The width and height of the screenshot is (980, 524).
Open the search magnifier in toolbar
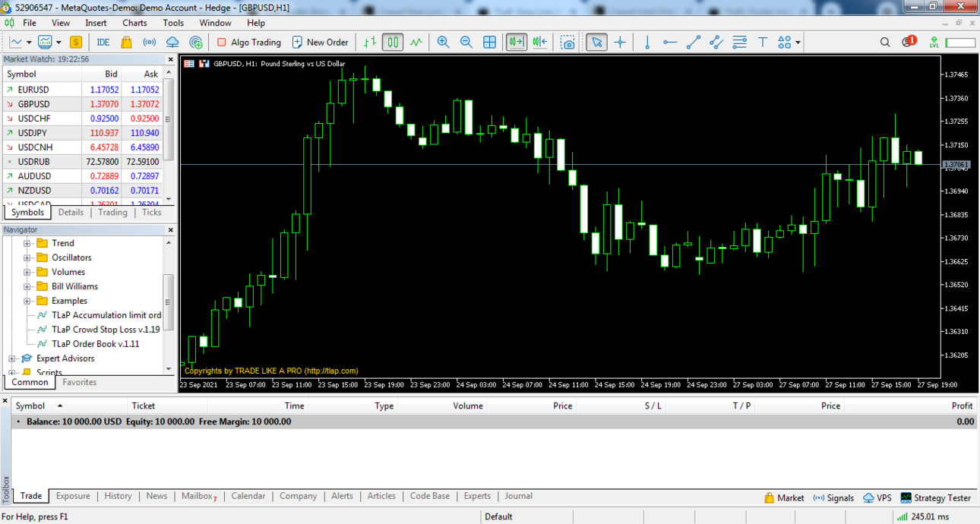[885, 43]
